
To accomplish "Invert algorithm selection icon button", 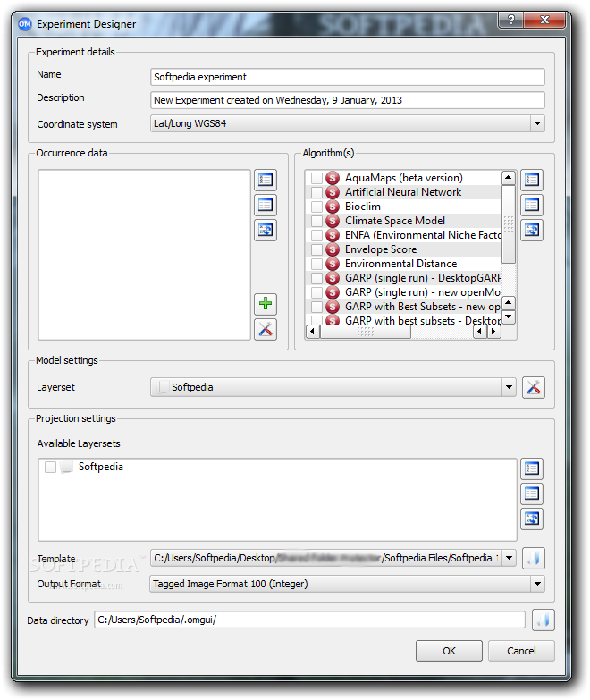I will (x=532, y=230).
